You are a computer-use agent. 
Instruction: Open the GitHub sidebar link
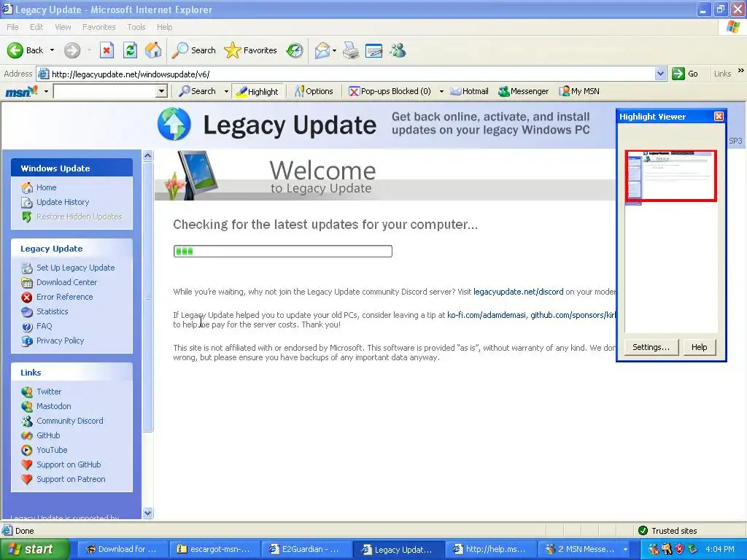tap(48, 435)
